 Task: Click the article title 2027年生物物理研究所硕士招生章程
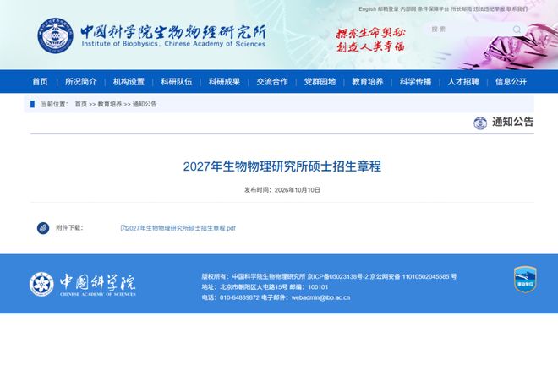pyautogui.click(x=282, y=166)
